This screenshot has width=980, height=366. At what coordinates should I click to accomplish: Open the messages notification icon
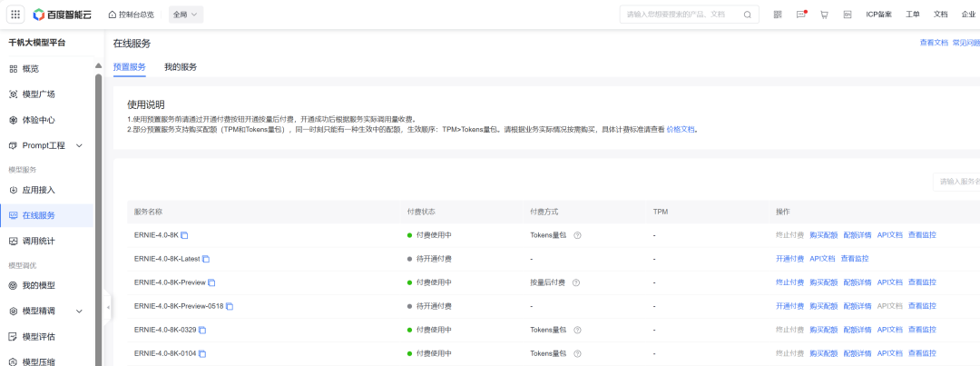pyautogui.click(x=801, y=15)
